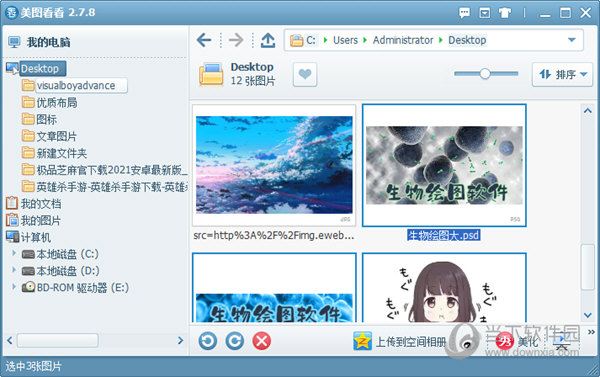This screenshot has width=600, height=377.
Task: Click the back navigation arrow
Action: 204,40
